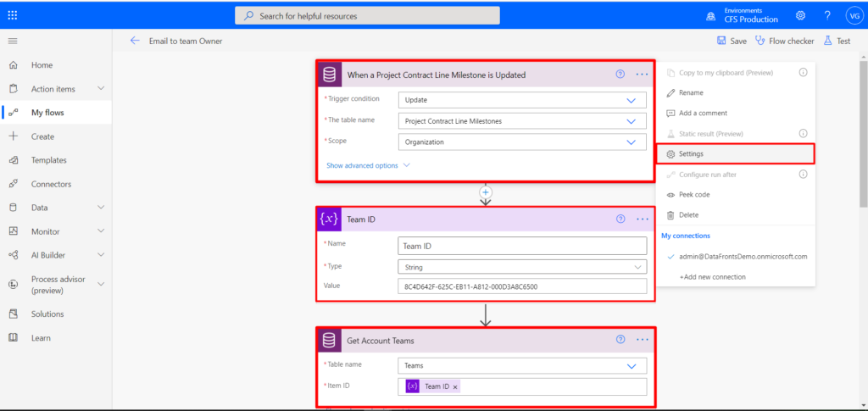Click help icon on Get Account Teams card
The height and width of the screenshot is (411, 868).
point(620,340)
